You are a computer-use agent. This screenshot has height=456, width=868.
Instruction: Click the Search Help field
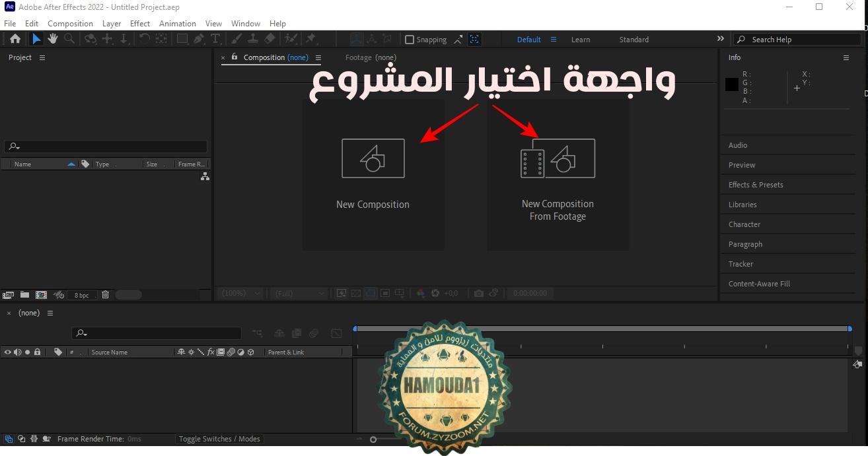coord(797,40)
